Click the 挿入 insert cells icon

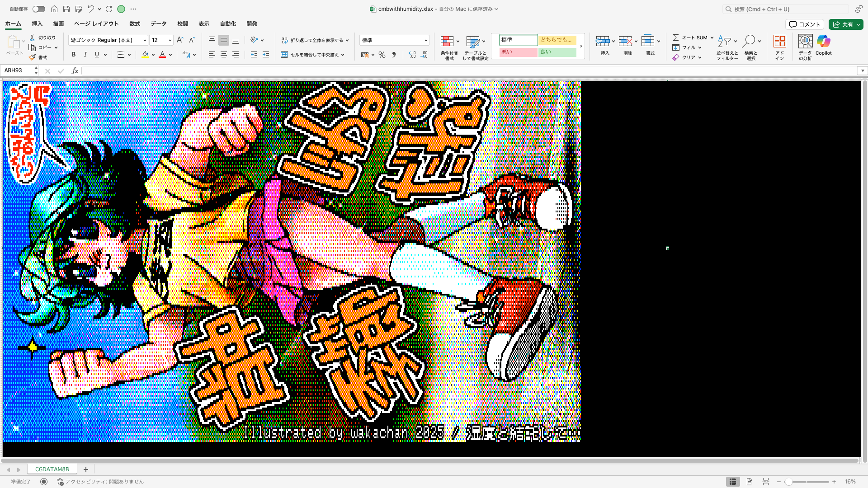point(603,42)
